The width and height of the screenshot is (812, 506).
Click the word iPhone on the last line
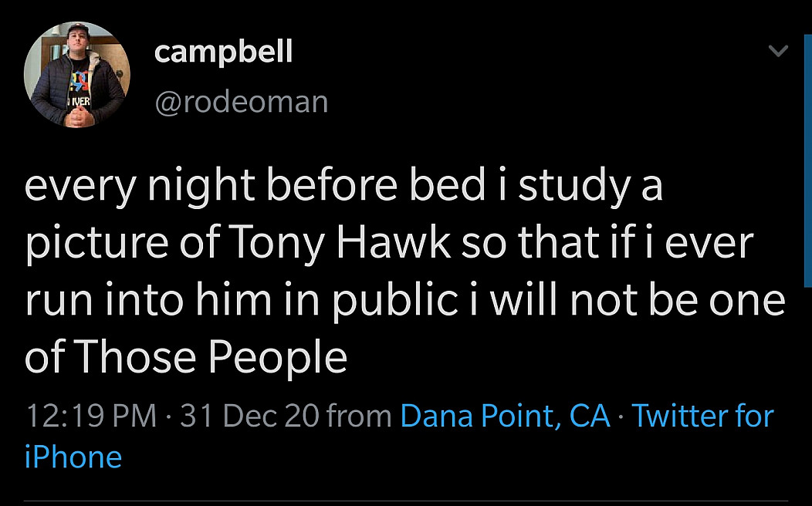(x=73, y=457)
